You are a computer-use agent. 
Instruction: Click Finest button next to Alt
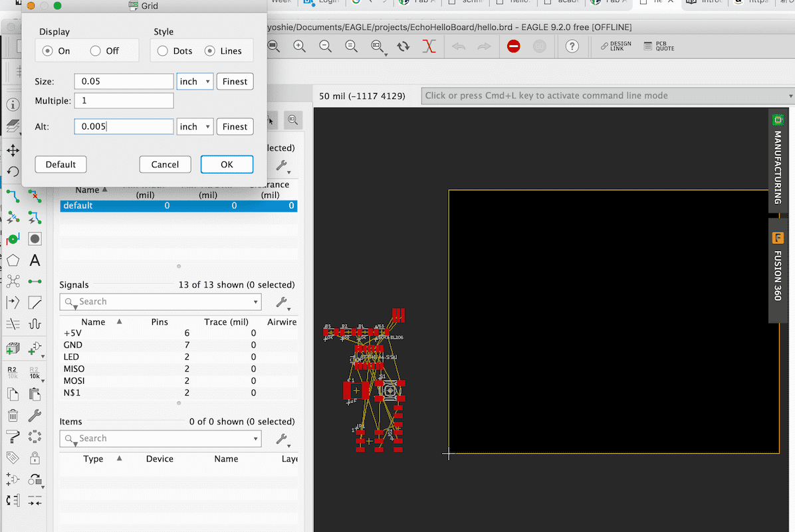click(x=235, y=127)
